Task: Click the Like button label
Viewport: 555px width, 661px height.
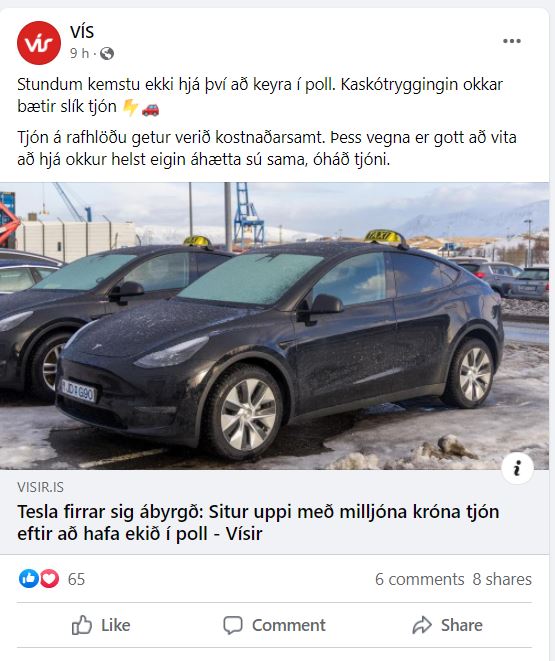Action: pyautogui.click(x=115, y=625)
